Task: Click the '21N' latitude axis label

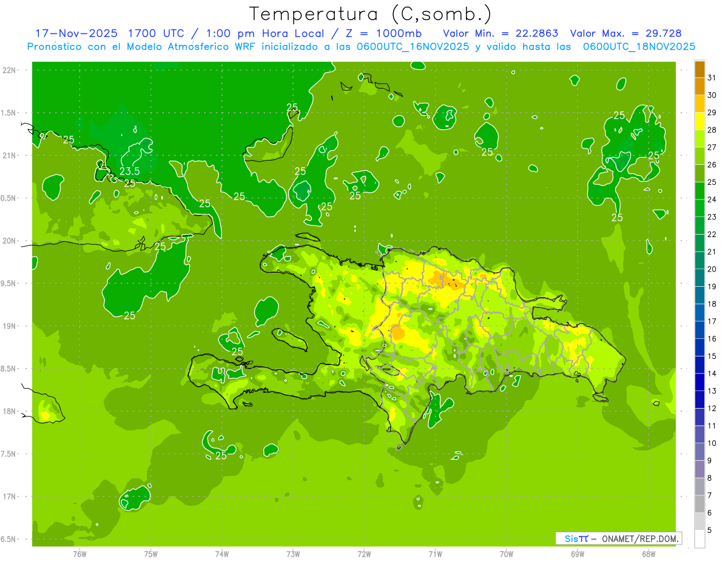Action: (9, 155)
